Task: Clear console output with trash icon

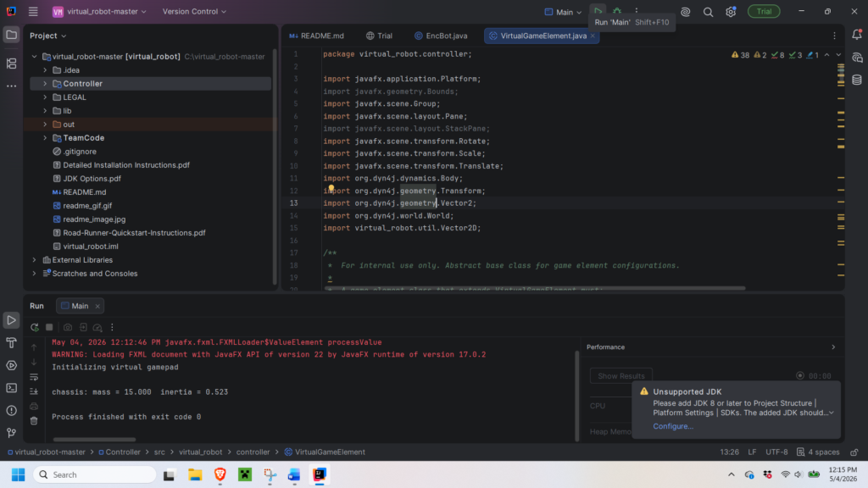Action: click(x=34, y=420)
